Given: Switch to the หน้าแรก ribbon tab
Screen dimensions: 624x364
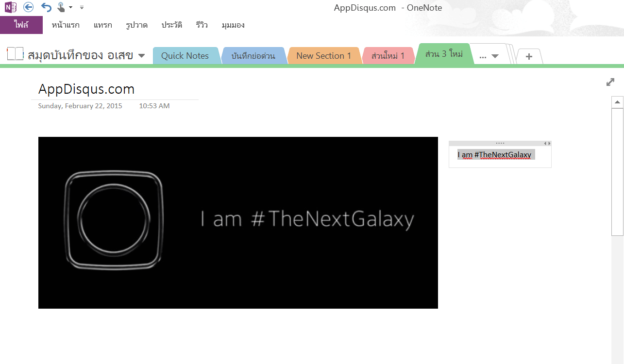Looking at the screenshot, I should [x=66, y=25].
